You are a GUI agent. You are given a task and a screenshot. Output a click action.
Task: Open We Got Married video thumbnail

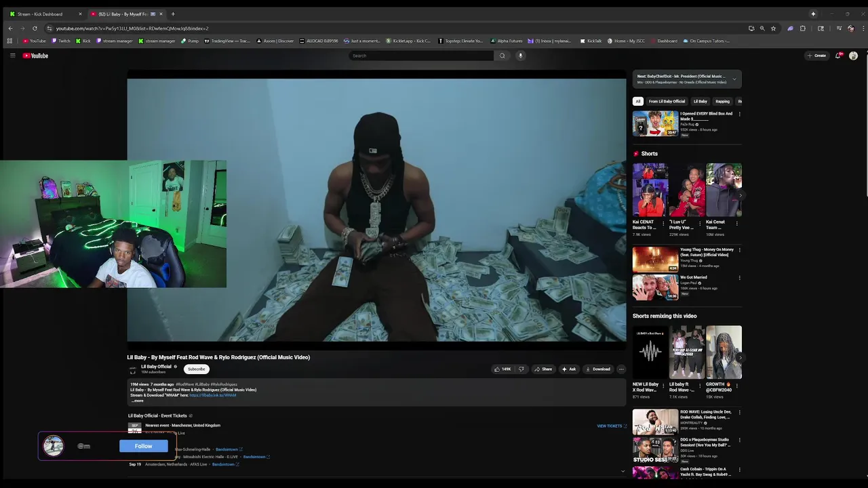[x=655, y=287]
